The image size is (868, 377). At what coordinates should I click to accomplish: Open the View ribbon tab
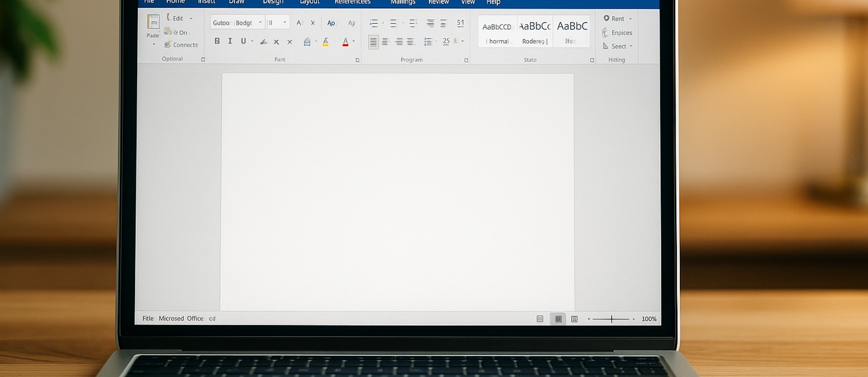click(x=468, y=3)
